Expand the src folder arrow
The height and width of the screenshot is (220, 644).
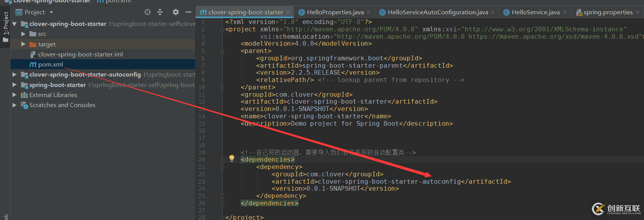23,34
